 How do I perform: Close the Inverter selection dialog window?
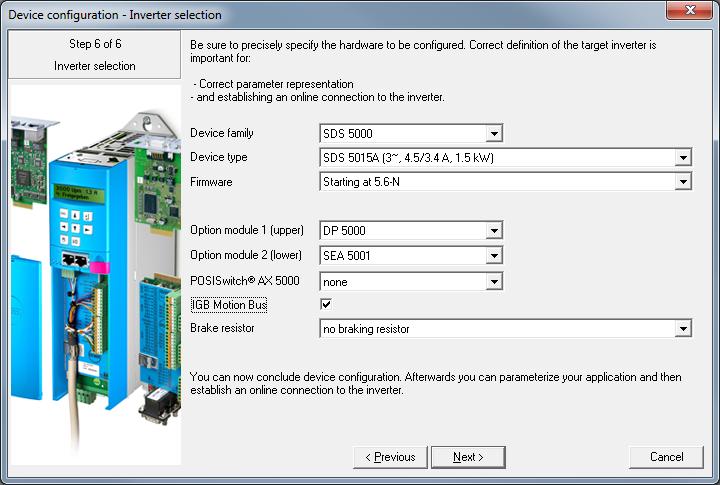pos(690,10)
